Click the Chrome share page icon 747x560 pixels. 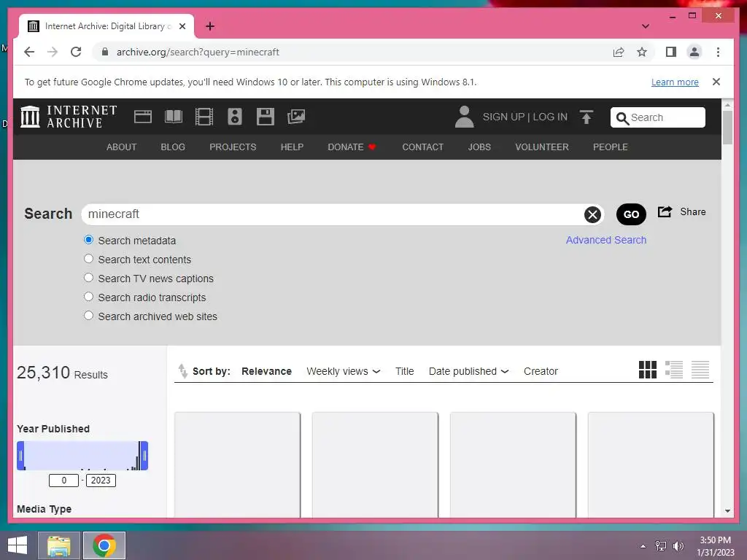[619, 52]
